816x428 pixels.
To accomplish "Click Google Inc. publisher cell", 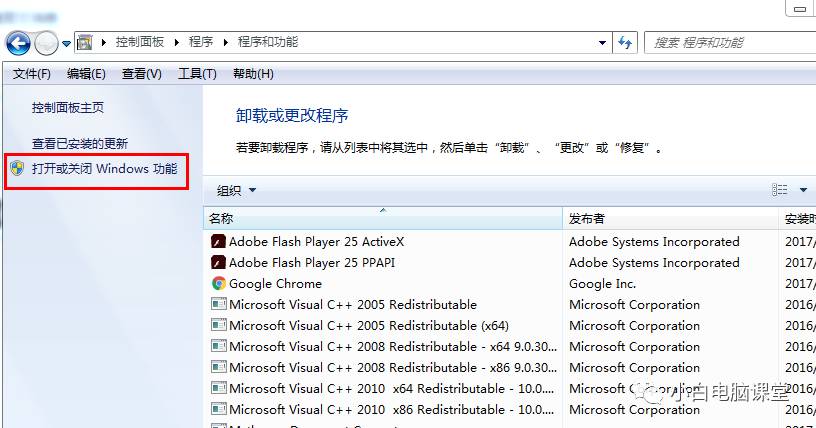I will pos(603,284).
